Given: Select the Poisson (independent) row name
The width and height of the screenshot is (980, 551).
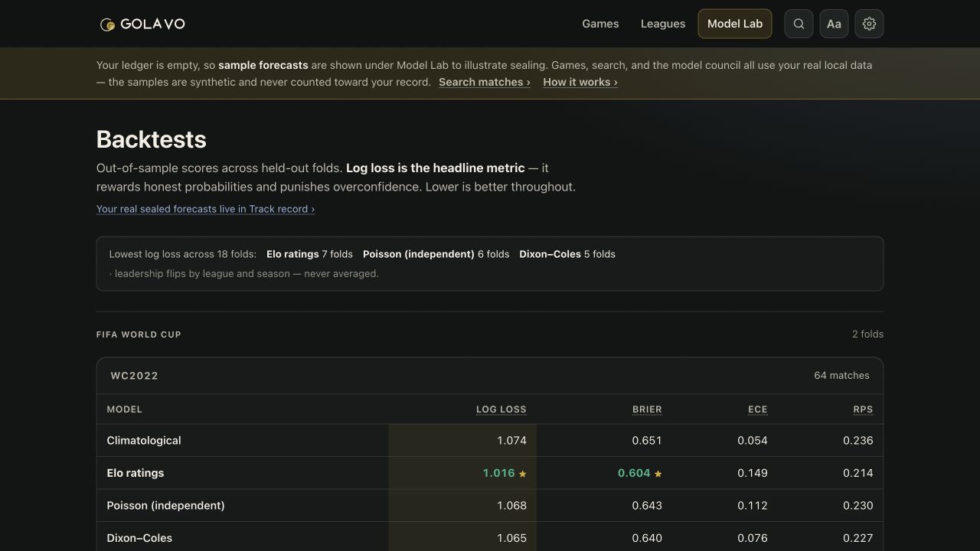Looking at the screenshot, I should point(166,506).
